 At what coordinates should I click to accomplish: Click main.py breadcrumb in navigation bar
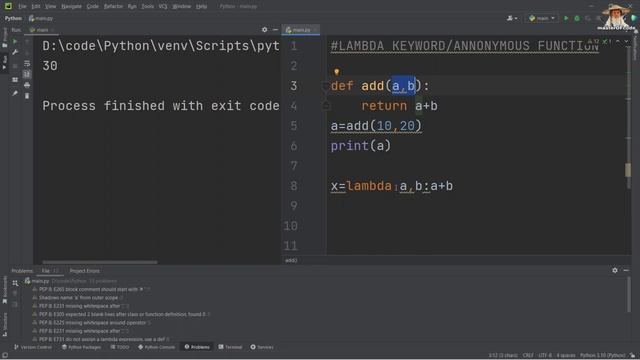pyautogui.click(x=41, y=18)
